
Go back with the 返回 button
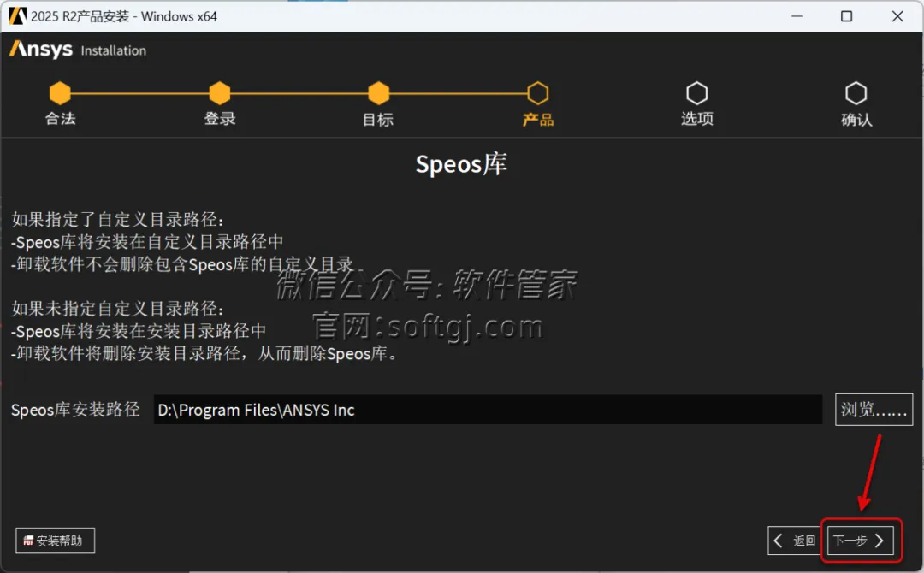click(794, 540)
